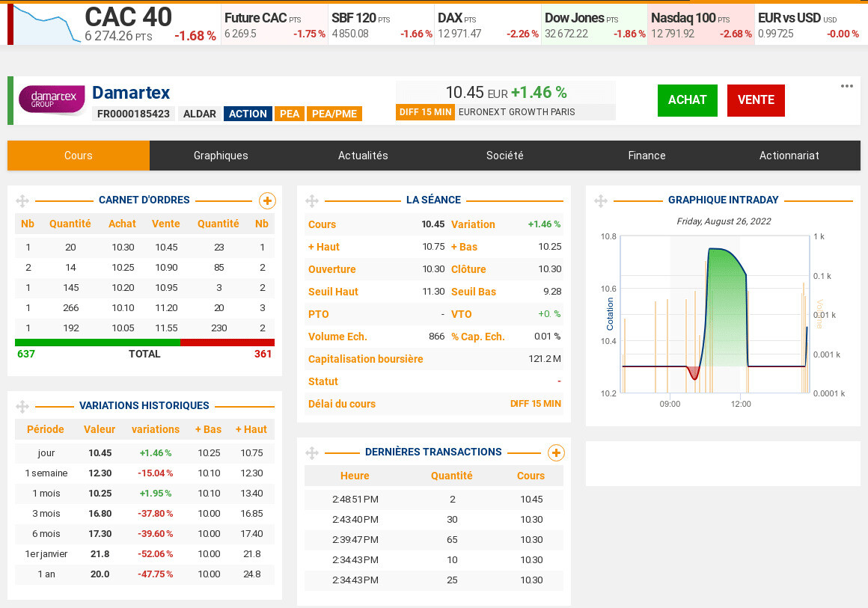Viewport: 868px width, 608px height.
Task: Show the Actionnariat tab
Action: point(789,156)
